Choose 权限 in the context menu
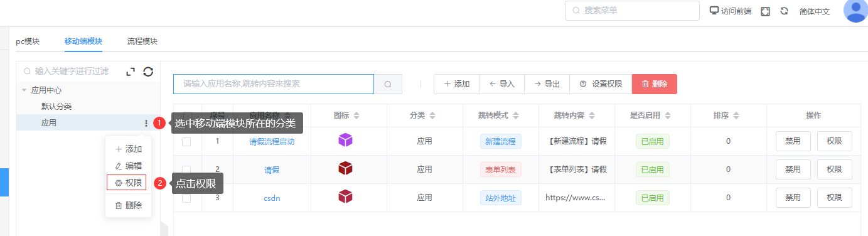 point(127,183)
